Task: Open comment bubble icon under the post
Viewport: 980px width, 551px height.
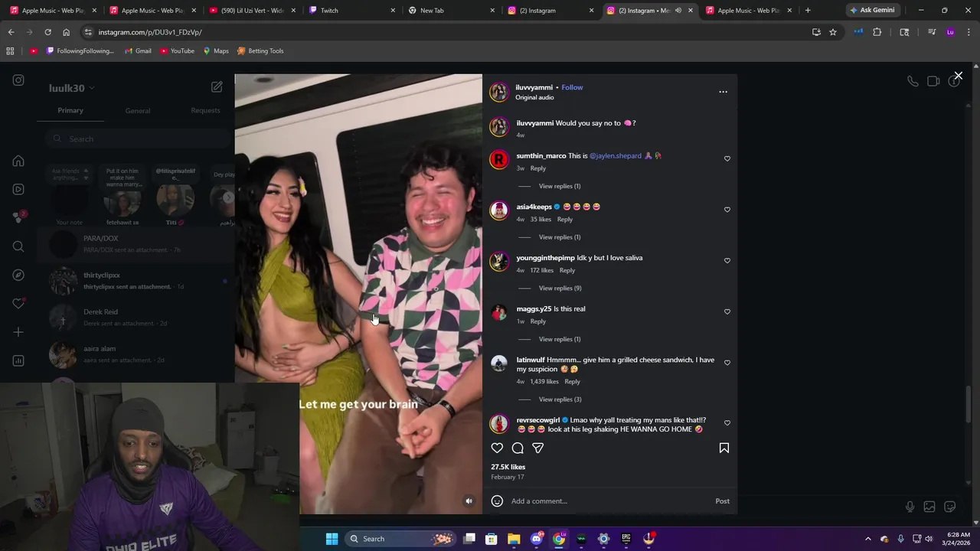Action: point(518,448)
